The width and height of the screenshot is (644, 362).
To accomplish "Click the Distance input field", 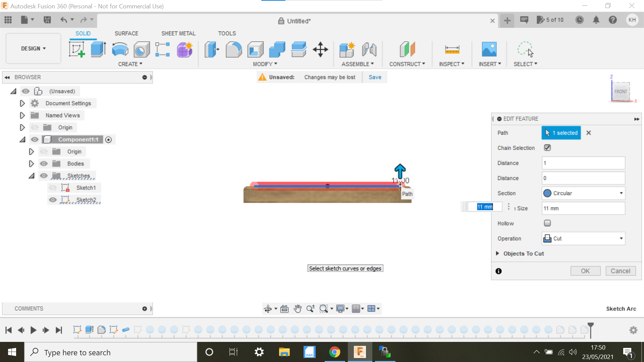I will tap(583, 163).
